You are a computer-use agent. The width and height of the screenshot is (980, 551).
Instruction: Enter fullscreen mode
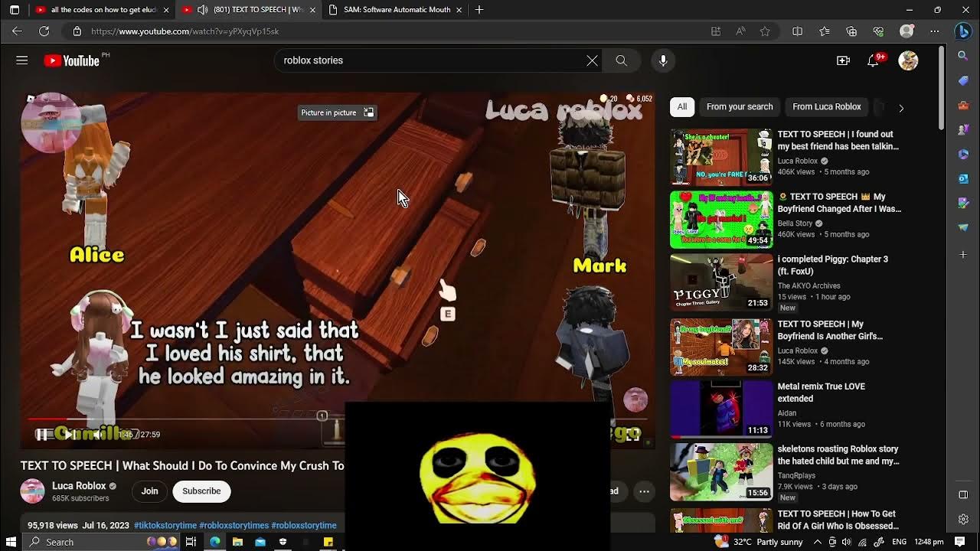click(632, 435)
